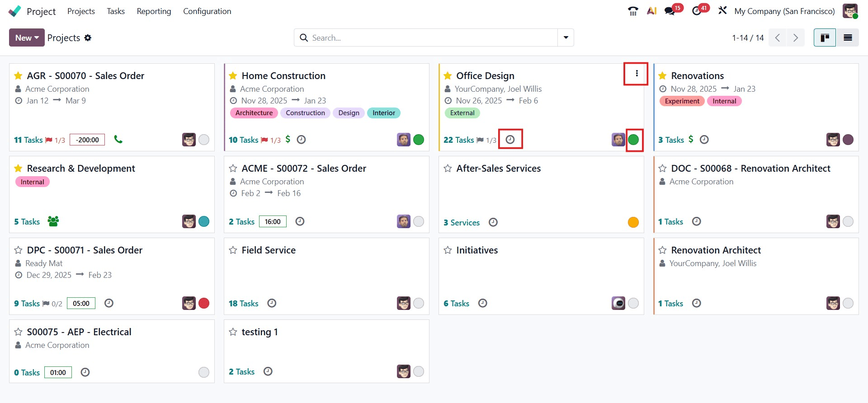The width and height of the screenshot is (868, 403).
Task: Click green team icon on Research & Development
Action: (x=53, y=221)
